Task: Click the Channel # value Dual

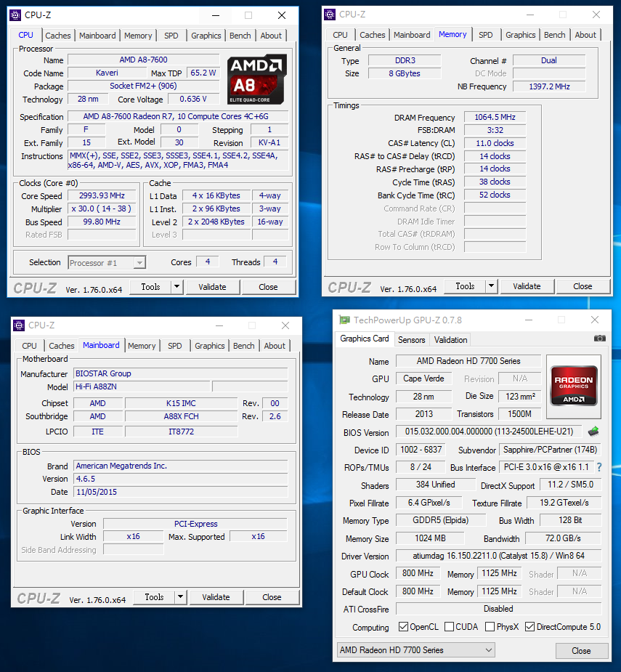Action: 549,60
